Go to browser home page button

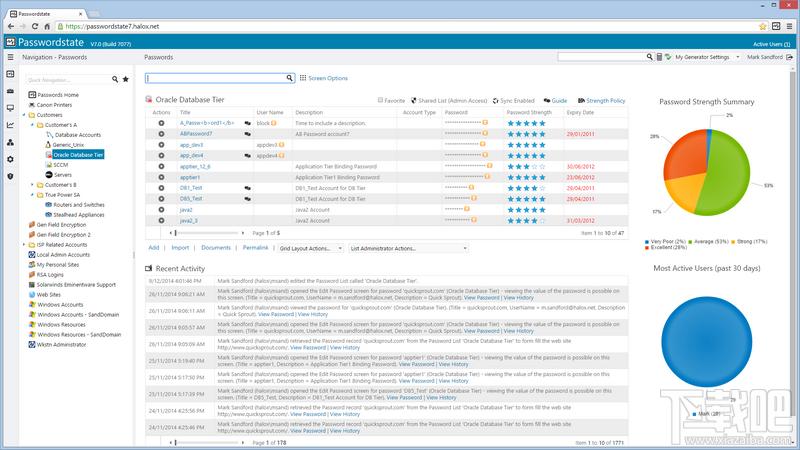click(x=47, y=26)
